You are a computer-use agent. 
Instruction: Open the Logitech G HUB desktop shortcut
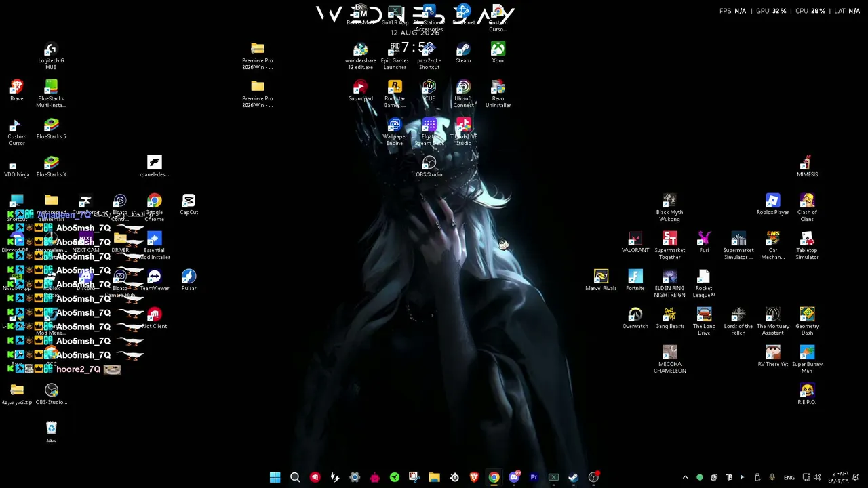51,56
